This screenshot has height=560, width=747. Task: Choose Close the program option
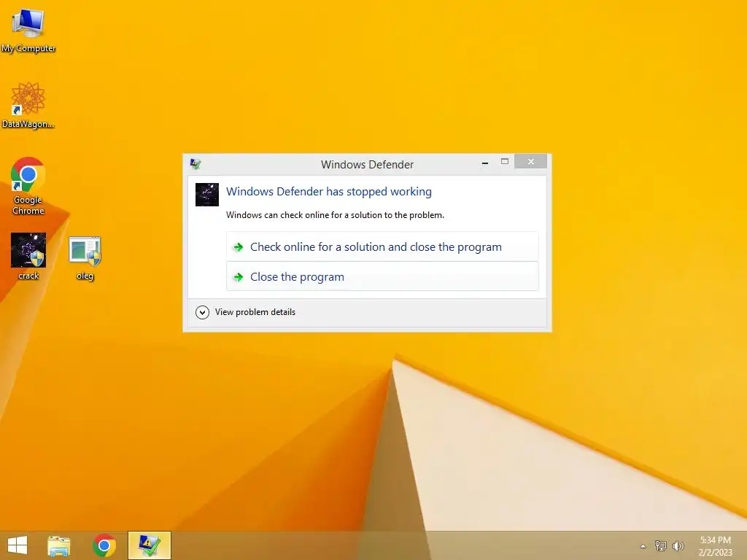[x=382, y=276]
